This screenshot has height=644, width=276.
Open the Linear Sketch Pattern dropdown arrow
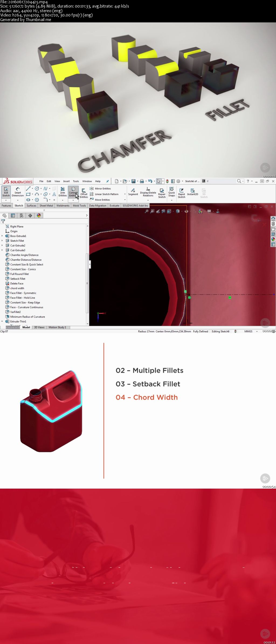pyautogui.click(x=125, y=194)
